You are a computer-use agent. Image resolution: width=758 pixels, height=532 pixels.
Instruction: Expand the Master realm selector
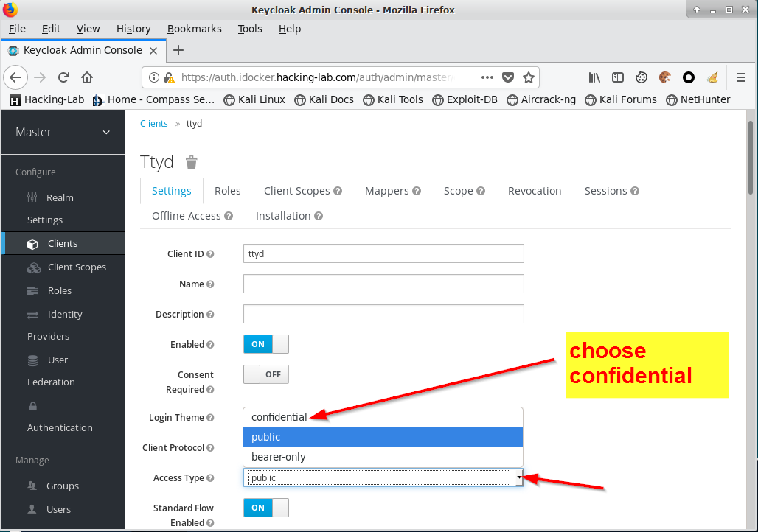click(63, 133)
